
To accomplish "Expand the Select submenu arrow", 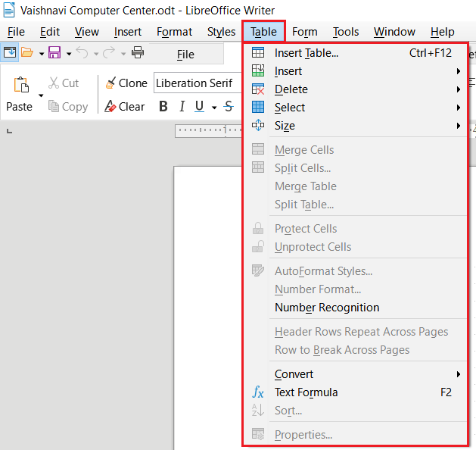I will 459,108.
